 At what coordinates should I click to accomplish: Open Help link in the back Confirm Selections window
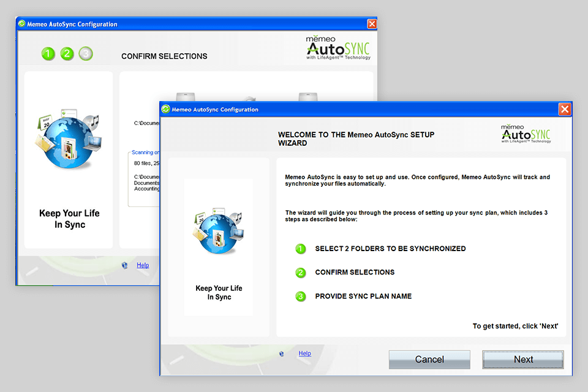click(x=143, y=265)
